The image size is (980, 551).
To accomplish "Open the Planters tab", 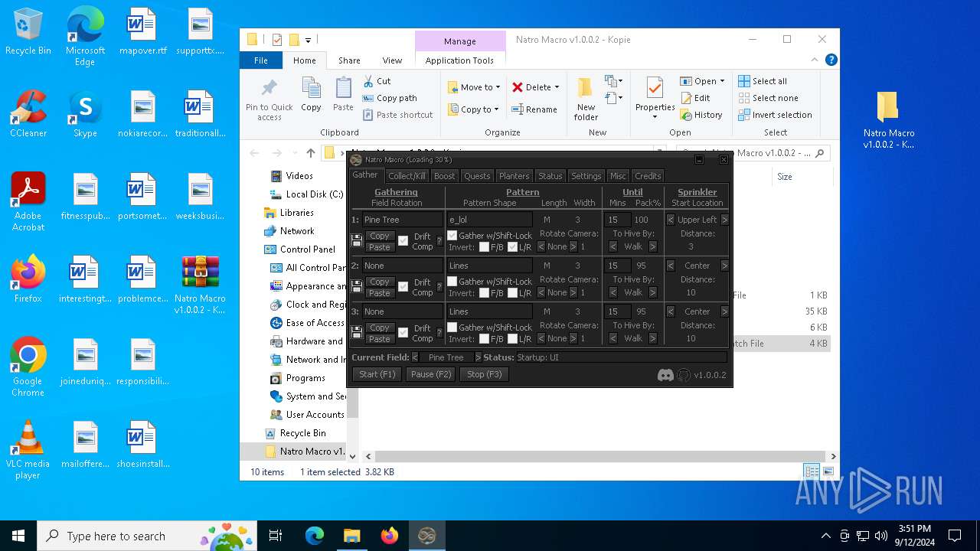I will [514, 176].
